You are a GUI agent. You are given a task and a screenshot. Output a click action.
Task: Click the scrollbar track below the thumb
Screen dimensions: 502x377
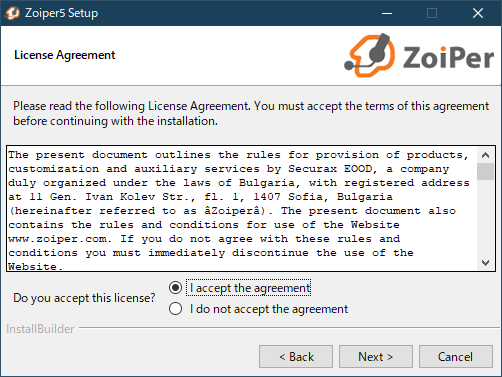(x=485, y=217)
